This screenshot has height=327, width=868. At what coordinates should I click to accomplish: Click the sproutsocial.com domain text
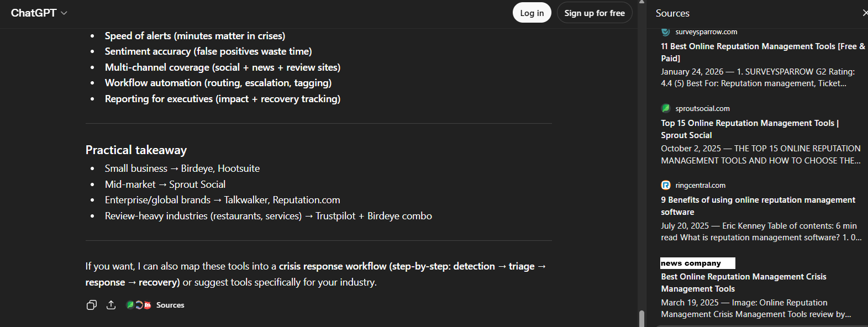click(x=702, y=108)
